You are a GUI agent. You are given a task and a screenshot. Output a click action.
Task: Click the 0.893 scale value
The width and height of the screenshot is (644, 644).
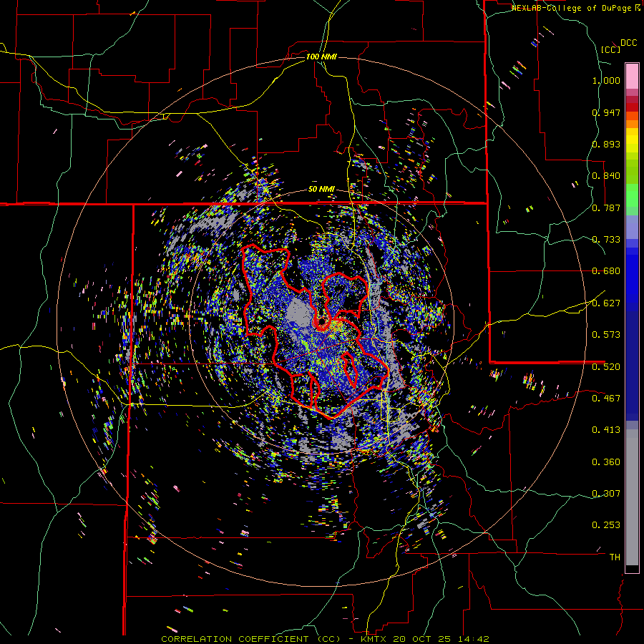pyautogui.click(x=606, y=144)
